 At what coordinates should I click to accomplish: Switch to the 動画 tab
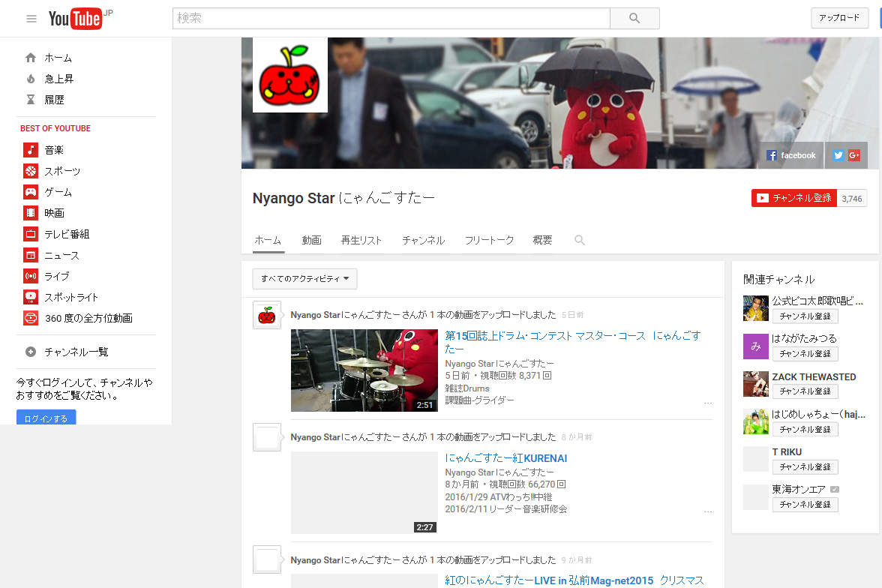coord(312,240)
